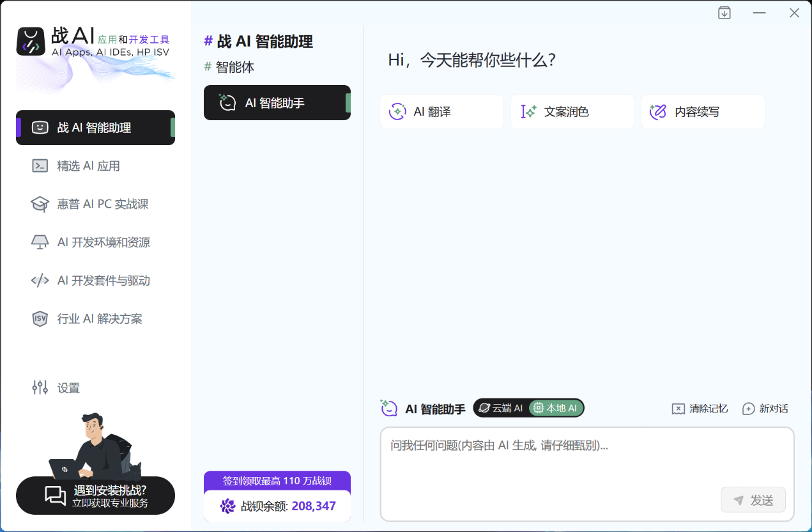Click the 发送 send button
The image size is (812, 532).
[753, 499]
